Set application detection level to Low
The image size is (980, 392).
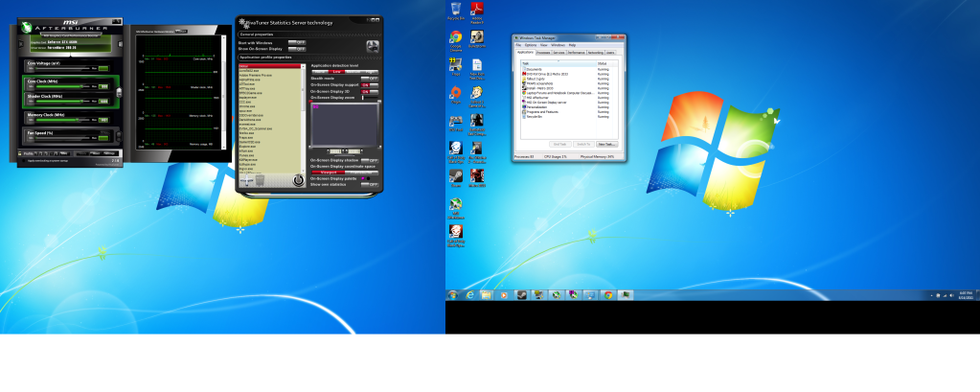click(337, 72)
